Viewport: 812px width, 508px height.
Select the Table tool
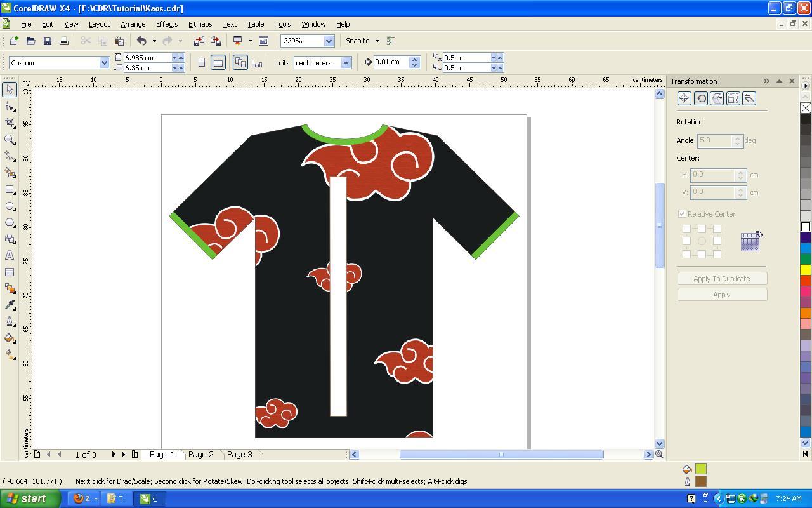(x=10, y=272)
